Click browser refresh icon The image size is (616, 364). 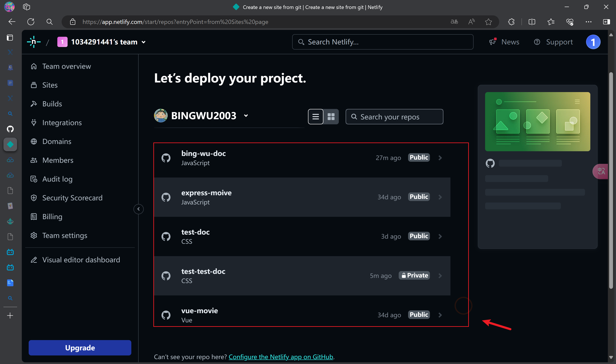(31, 22)
